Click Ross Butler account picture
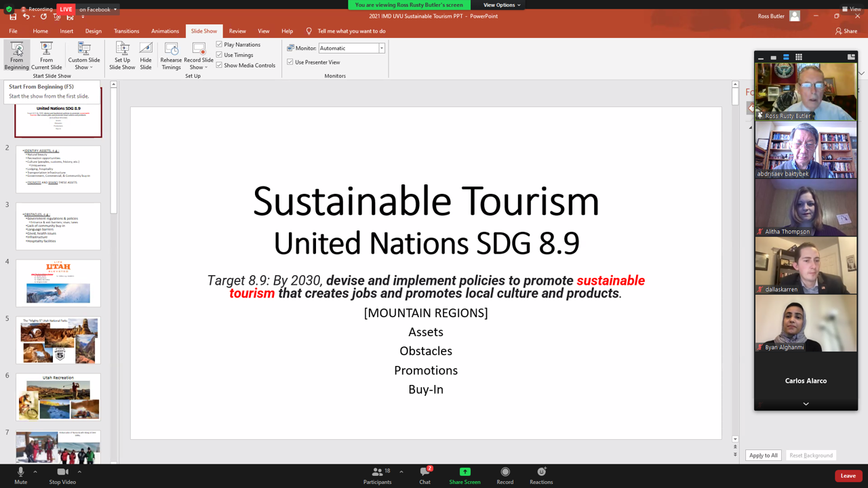The width and height of the screenshot is (868, 488). pos(795,16)
